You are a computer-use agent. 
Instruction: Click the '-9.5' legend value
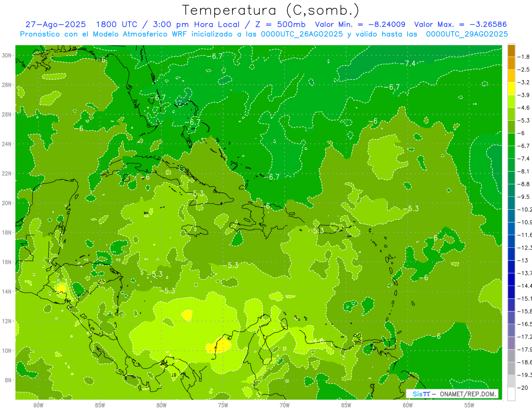524,197
